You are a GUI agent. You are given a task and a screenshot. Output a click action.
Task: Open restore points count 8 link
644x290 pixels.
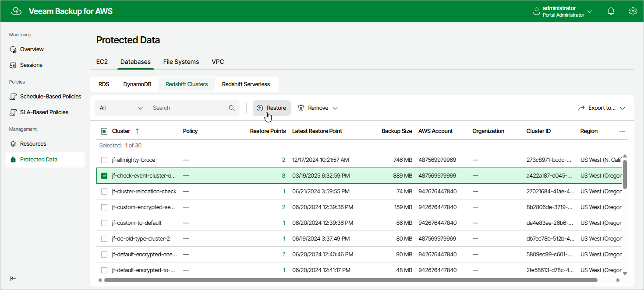click(x=284, y=176)
